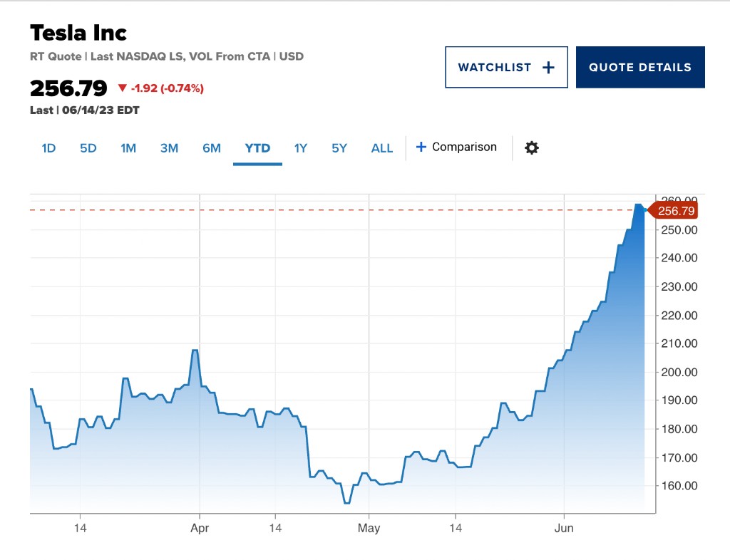
Task: Show the 1Y chart range
Action: [x=301, y=148]
